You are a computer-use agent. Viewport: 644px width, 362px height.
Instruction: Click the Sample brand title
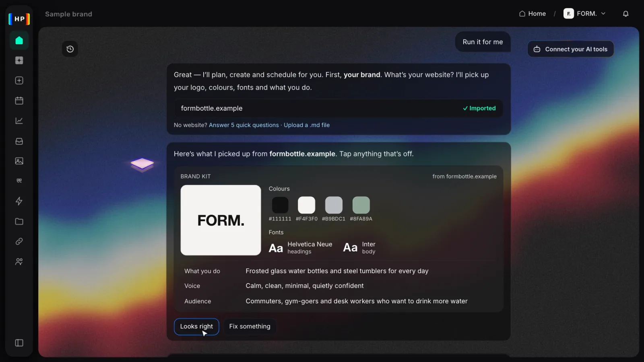pos(68,14)
